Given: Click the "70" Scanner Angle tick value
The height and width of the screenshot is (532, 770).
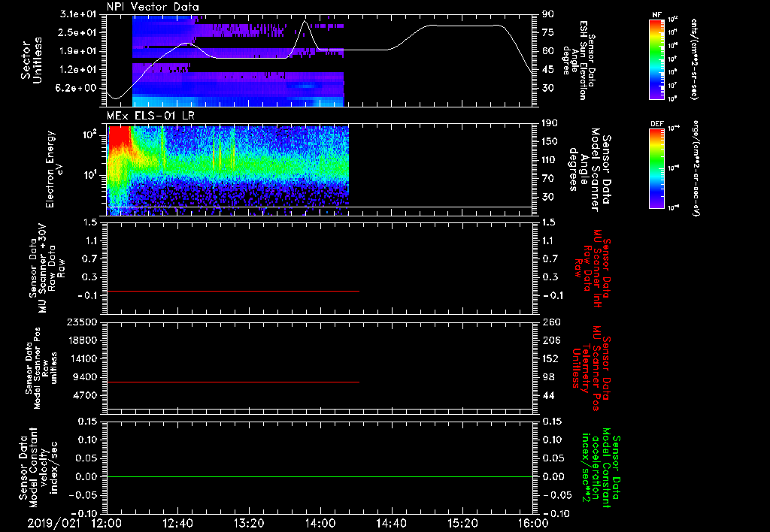Looking at the screenshot, I should (548, 179).
